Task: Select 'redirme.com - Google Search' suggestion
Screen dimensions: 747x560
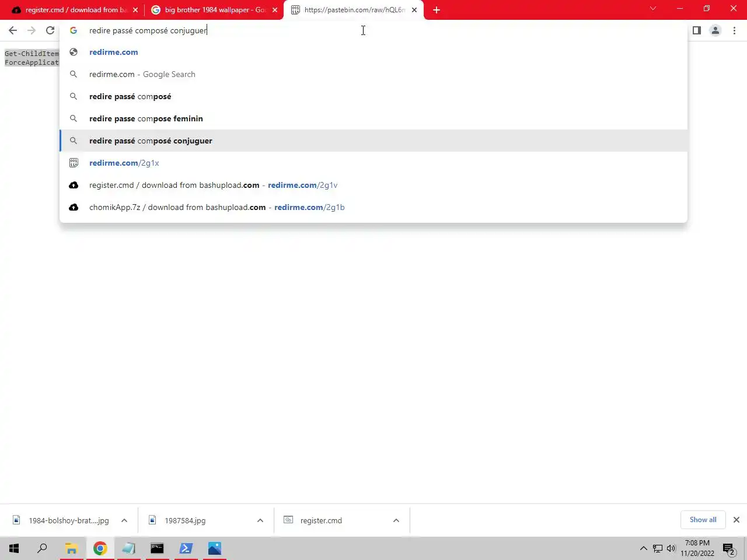Action: pos(373,74)
